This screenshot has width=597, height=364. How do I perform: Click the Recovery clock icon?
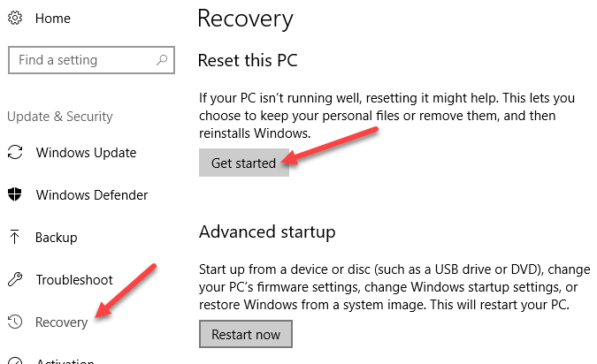pyautogui.click(x=14, y=322)
